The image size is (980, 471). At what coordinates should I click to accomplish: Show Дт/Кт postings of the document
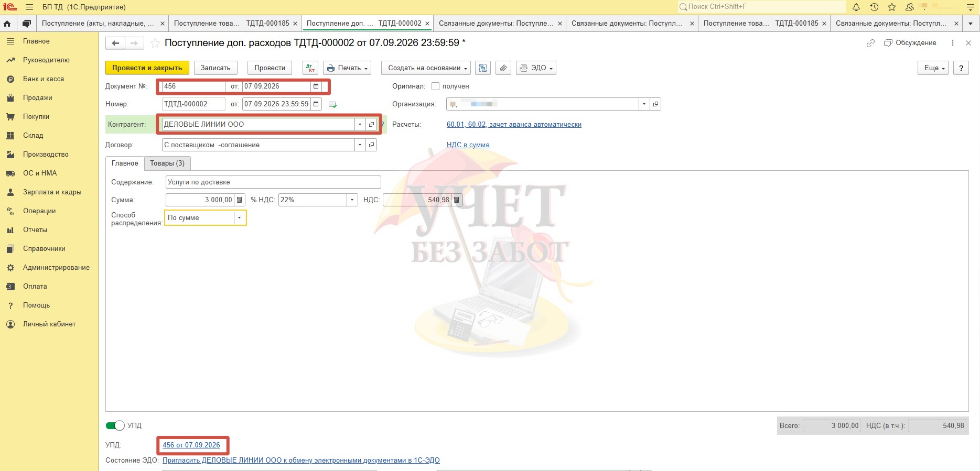pyautogui.click(x=310, y=68)
